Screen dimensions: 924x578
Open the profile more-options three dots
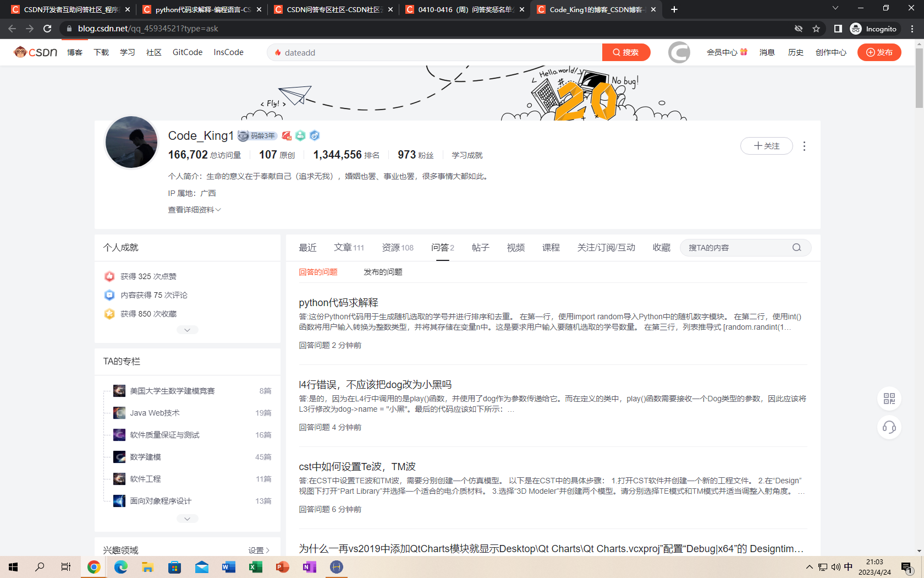[804, 146]
